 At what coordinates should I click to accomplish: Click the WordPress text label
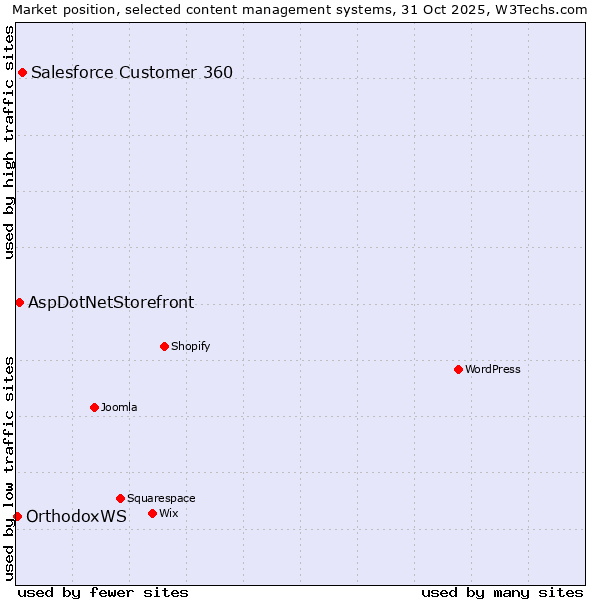coord(493,369)
